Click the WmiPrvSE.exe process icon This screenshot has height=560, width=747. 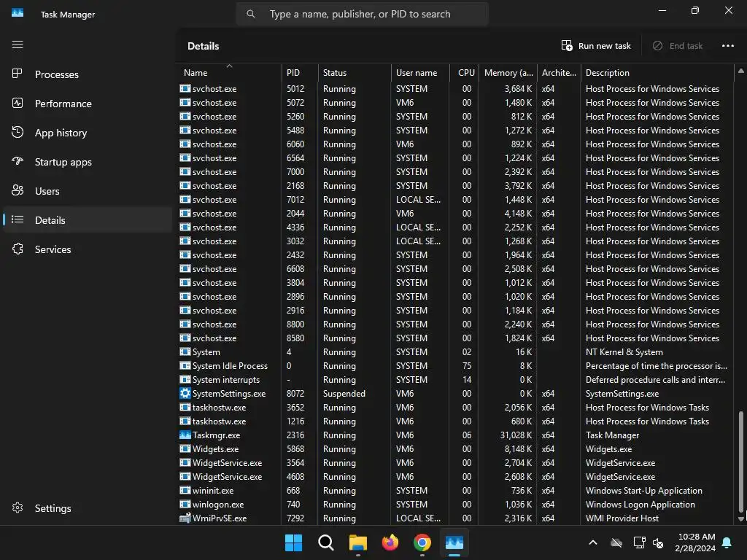pyautogui.click(x=185, y=518)
